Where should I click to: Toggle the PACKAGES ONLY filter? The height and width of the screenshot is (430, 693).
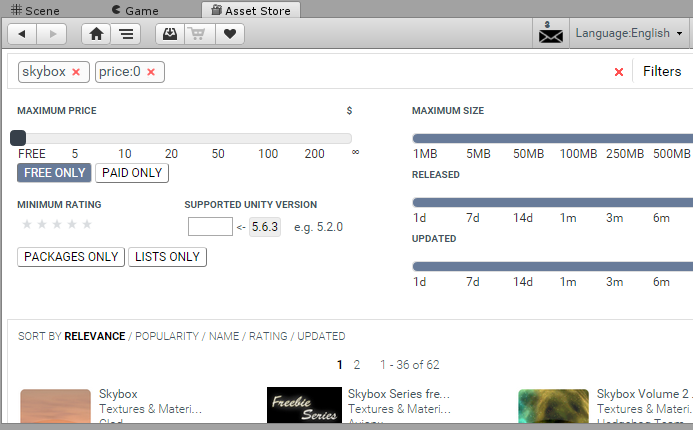point(71,257)
